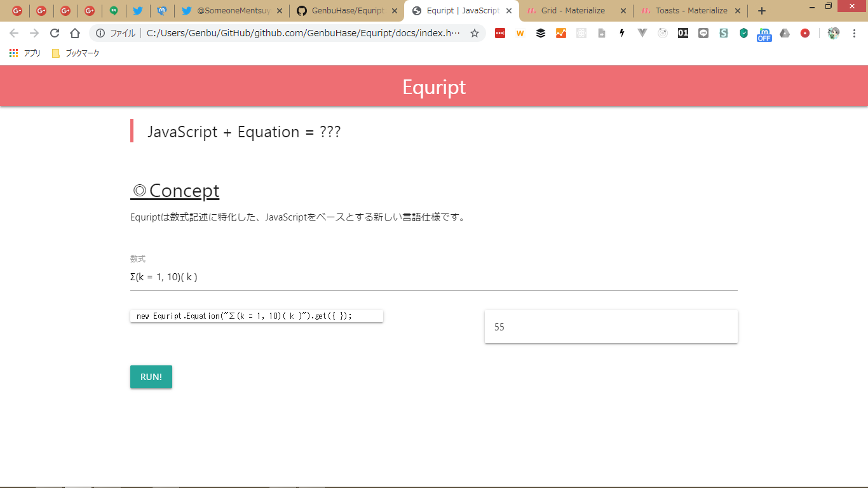Screen dimensions: 868x488
Task: Open the apps grid shortcut in bookmarks bar
Action: (14, 53)
